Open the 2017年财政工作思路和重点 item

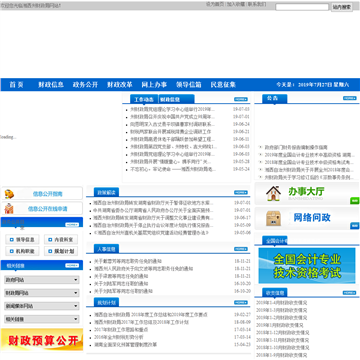[x=121, y=330]
